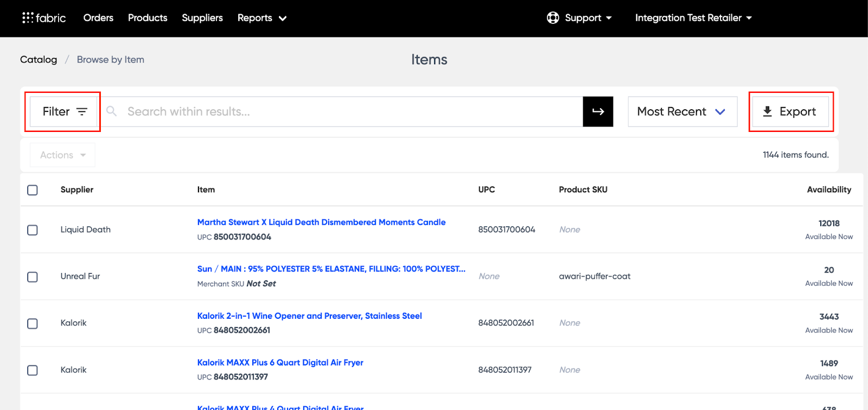The width and height of the screenshot is (868, 410).
Task: Click the Items page title
Action: click(429, 60)
